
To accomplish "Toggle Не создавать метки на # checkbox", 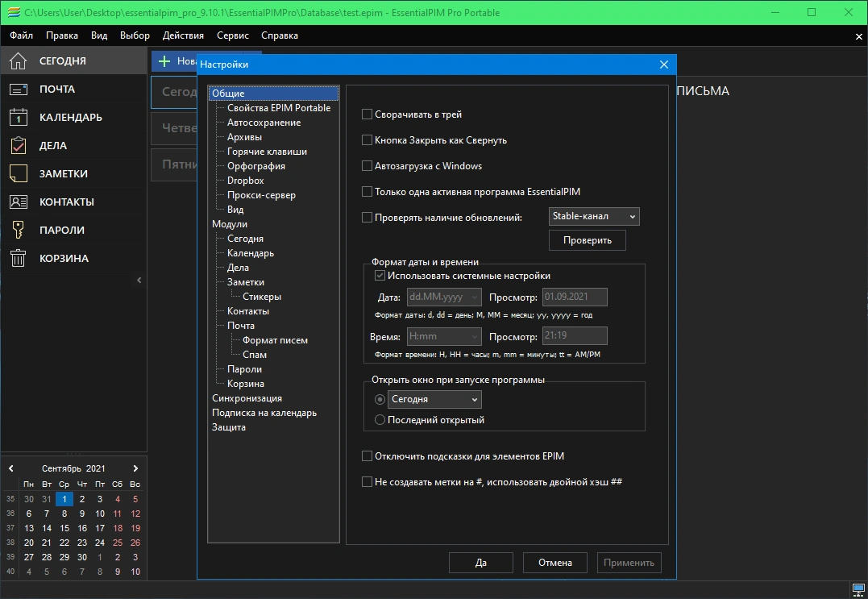I will 367,481.
